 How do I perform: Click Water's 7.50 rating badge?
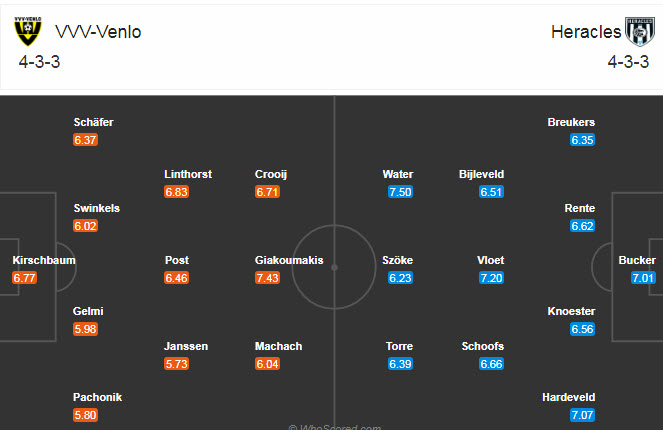(400, 191)
